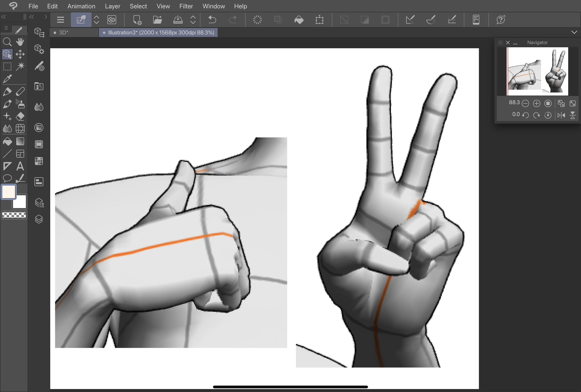Click the Fill bucket in command bar
Image resolution: width=581 pixels, height=392 pixels.
pyautogui.click(x=299, y=19)
